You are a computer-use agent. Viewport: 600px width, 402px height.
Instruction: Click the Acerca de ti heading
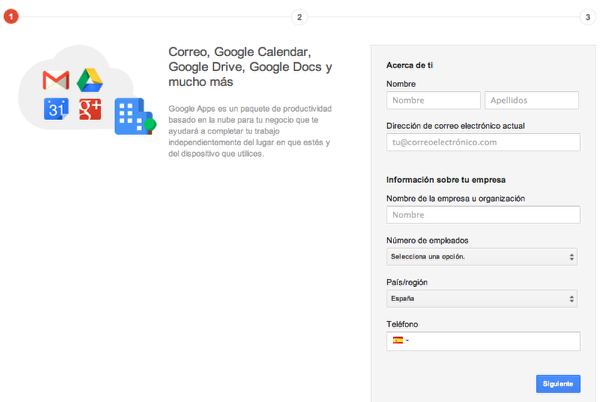410,65
